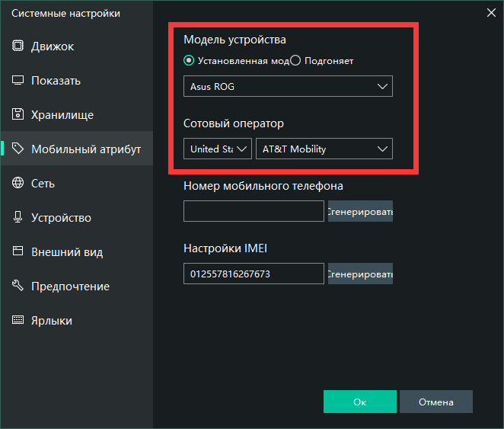Open the AT&T Mobility operator dropdown
This screenshot has width=504, height=429.
coord(324,149)
